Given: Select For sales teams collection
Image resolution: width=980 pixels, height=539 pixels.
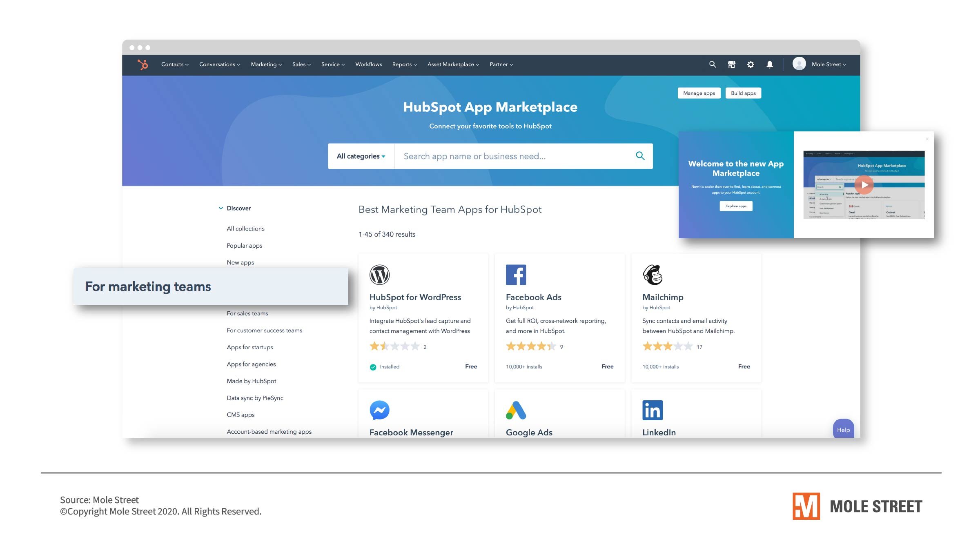Looking at the screenshot, I should pos(247,313).
